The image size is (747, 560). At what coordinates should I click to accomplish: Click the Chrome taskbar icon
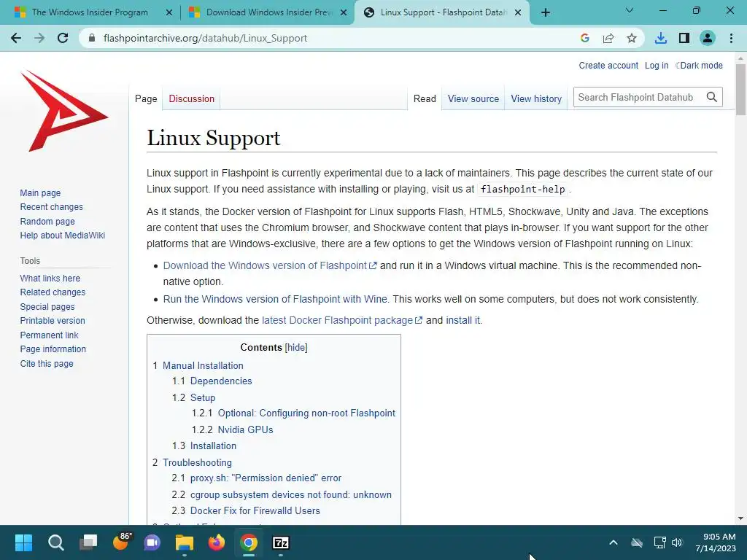(x=249, y=542)
